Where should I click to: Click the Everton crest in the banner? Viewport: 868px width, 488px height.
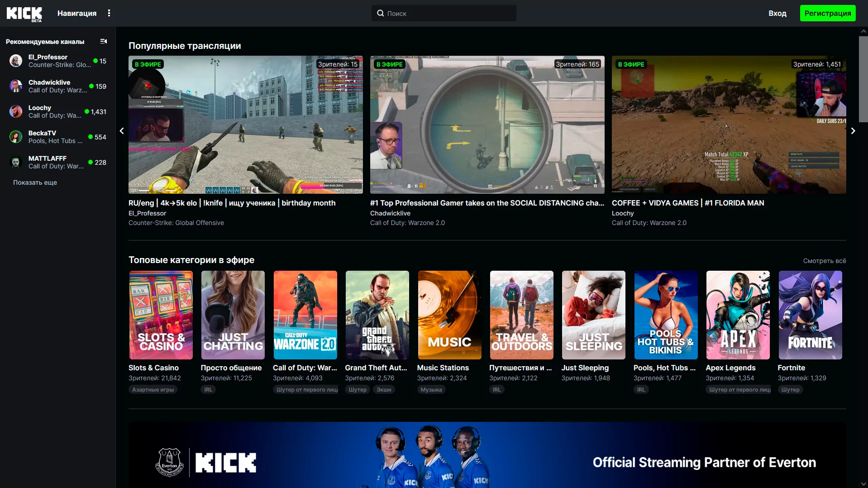(x=169, y=462)
